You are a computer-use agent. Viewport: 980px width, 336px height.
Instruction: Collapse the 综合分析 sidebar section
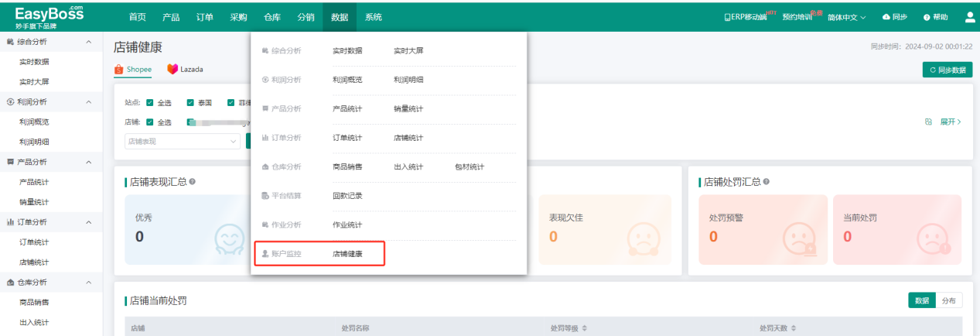point(88,41)
